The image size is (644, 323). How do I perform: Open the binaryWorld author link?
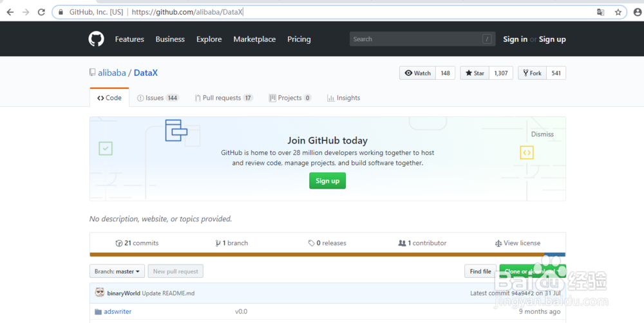pyautogui.click(x=124, y=293)
